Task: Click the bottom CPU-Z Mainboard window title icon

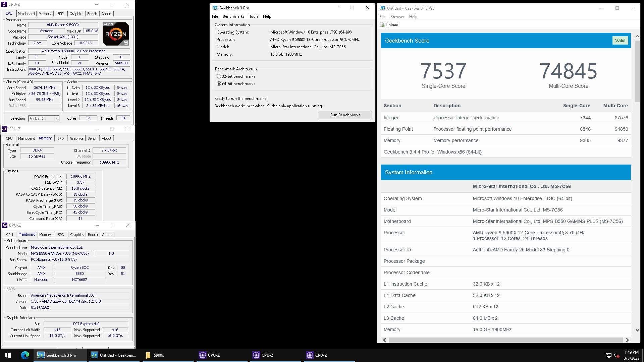Action: (x=5, y=225)
